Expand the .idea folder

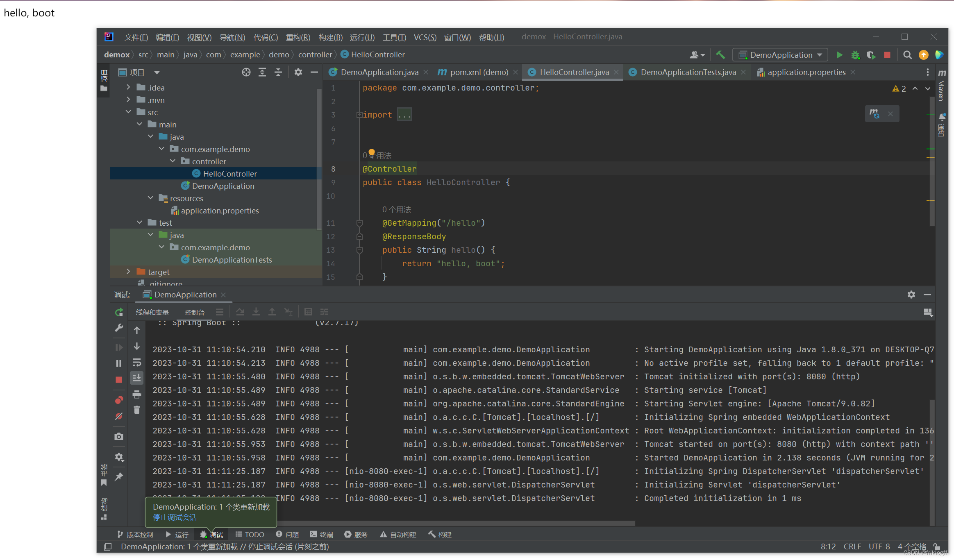128,87
